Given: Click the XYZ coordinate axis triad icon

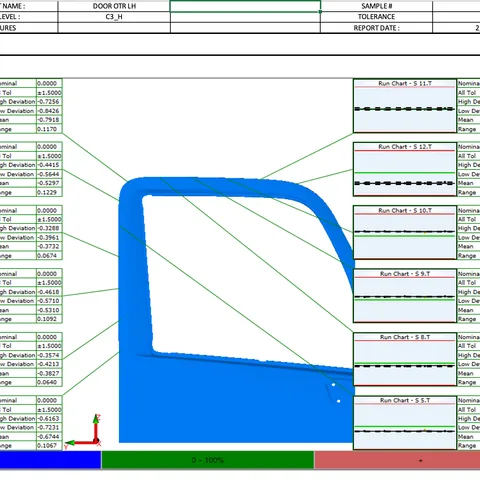Looking at the screenshot, I should pyautogui.click(x=83, y=431).
